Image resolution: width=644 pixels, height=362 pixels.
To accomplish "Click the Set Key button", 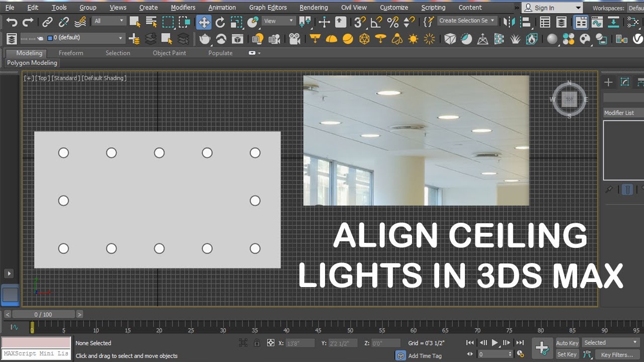I will 567,354.
